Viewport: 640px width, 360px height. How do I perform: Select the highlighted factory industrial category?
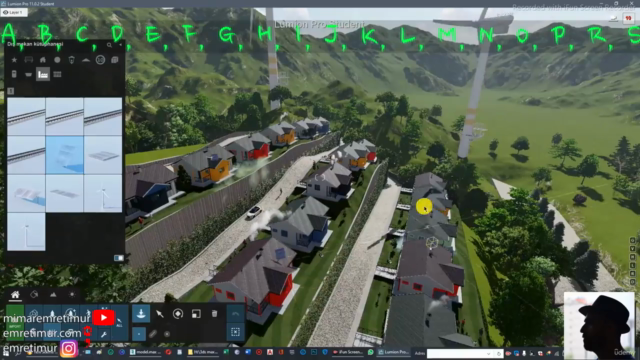click(43, 74)
